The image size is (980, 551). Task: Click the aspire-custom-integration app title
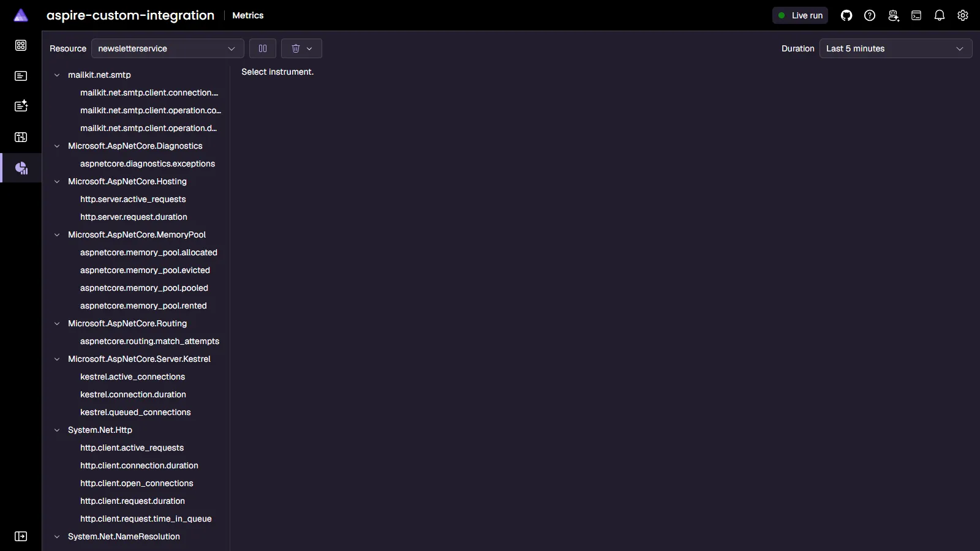[130, 15]
